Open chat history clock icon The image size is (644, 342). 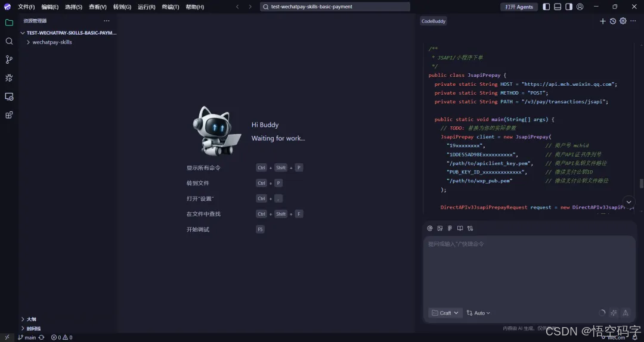[613, 21]
